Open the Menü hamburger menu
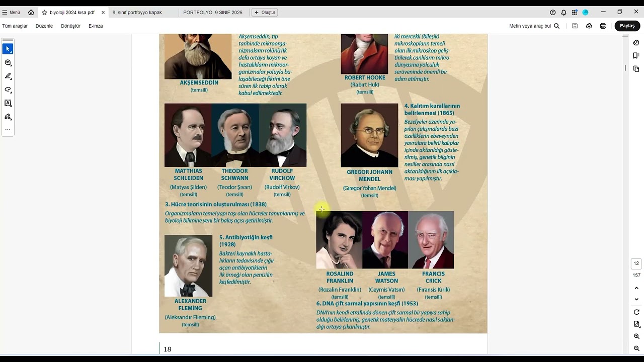Viewport: 644px width, 362px height. (11, 12)
